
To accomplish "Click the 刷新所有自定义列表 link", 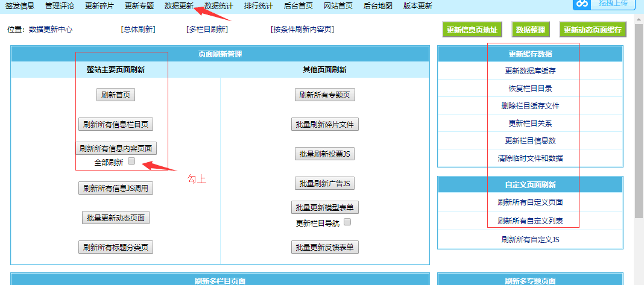I will (530, 221).
